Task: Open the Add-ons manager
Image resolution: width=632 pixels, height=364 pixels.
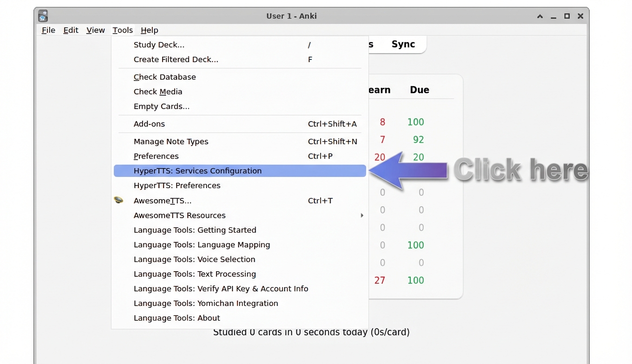Action: [149, 123]
